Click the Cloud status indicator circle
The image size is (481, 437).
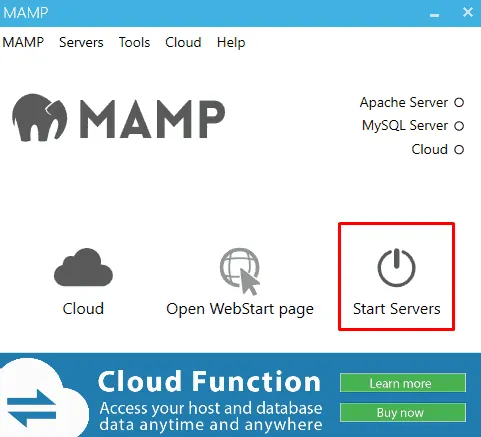[x=459, y=150]
